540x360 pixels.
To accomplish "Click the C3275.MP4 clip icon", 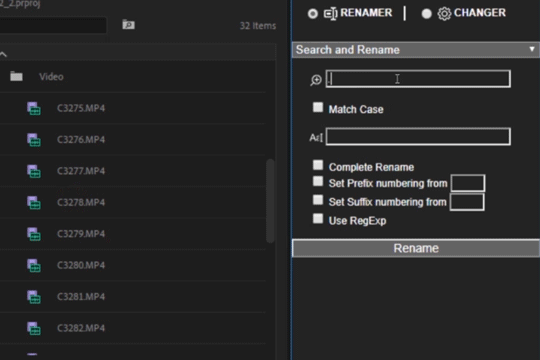I will click(34, 108).
